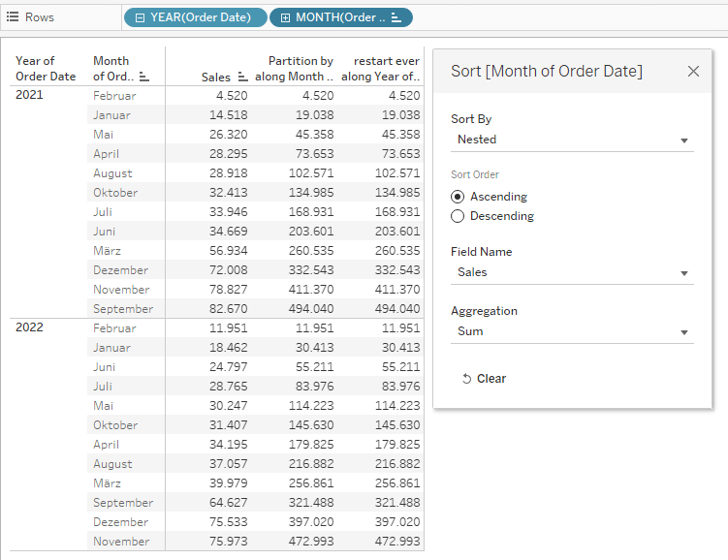The image size is (728, 560).
Task: Open the Sort By Nested dropdown
Action: (572, 140)
